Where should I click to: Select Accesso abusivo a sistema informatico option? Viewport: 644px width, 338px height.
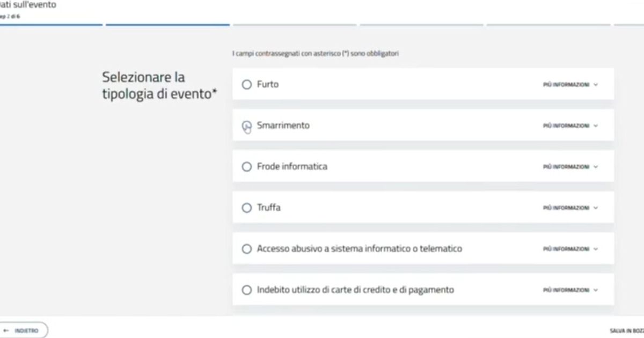pos(246,249)
